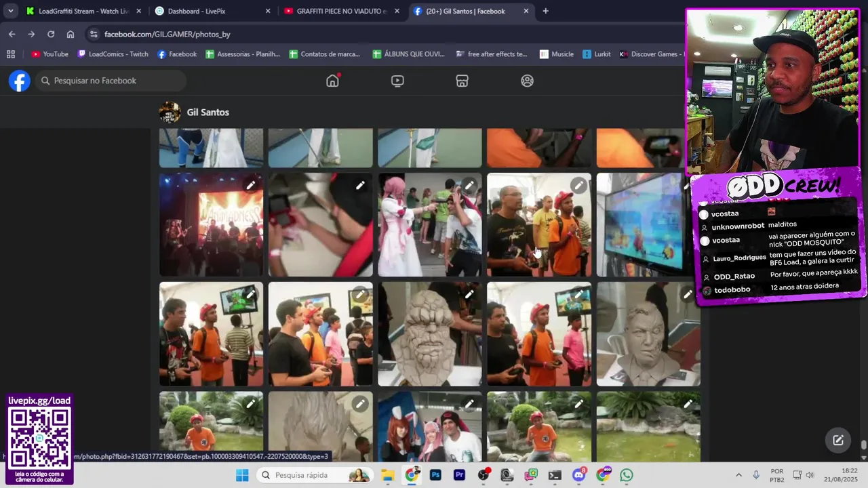Open language selector POR PTB2

[777, 475]
